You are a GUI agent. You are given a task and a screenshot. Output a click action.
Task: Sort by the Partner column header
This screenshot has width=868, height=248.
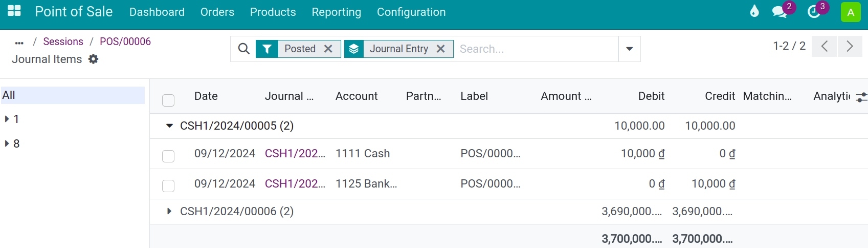click(424, 96)
